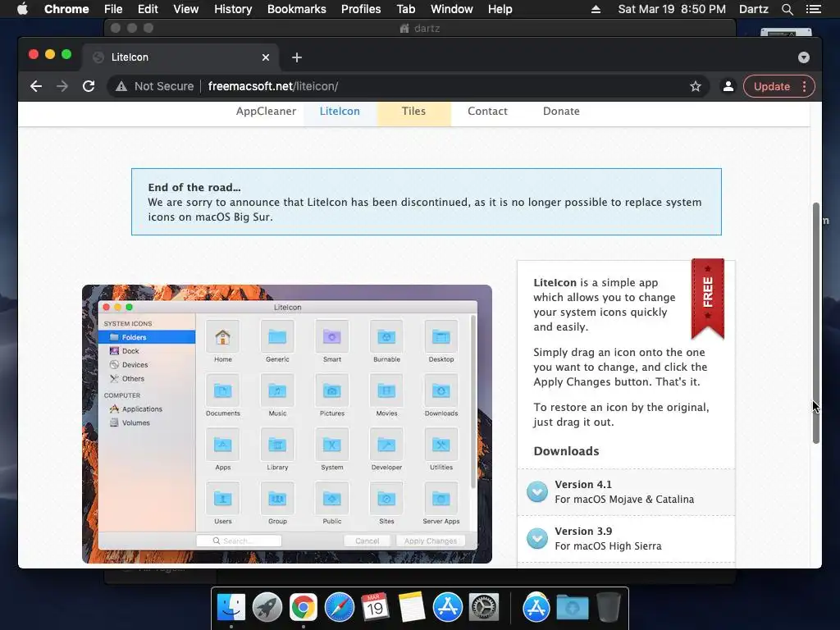This screenshot has height=630, width=840.
Task: Go back with the browser back arrow
Action: click(x=36, y=86)
